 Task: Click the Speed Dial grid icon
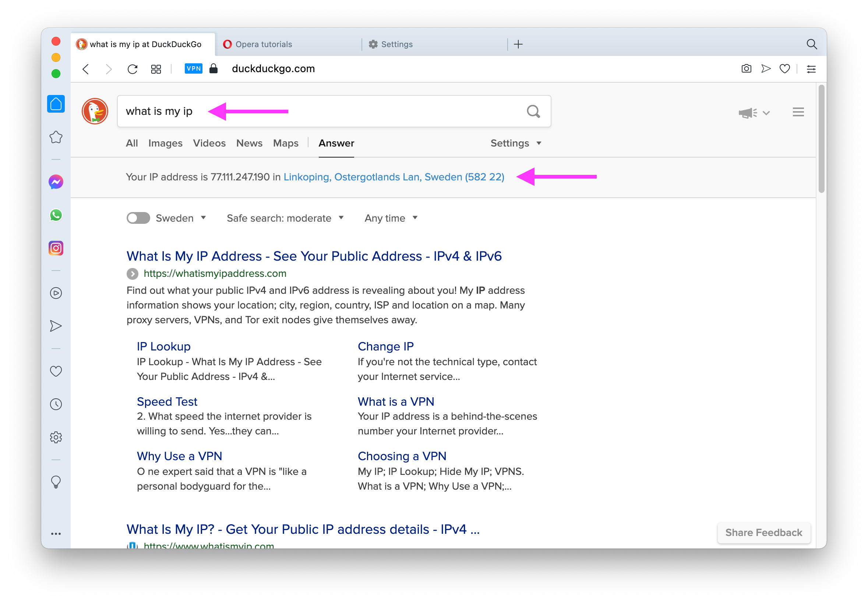click(x=156, y=69)
